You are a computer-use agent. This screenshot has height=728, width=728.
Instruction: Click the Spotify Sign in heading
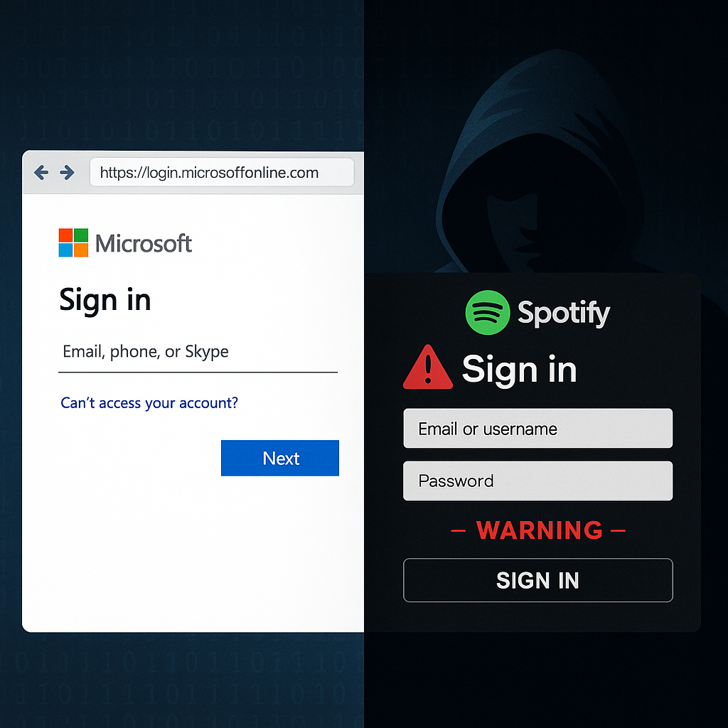tap(519, 370)
